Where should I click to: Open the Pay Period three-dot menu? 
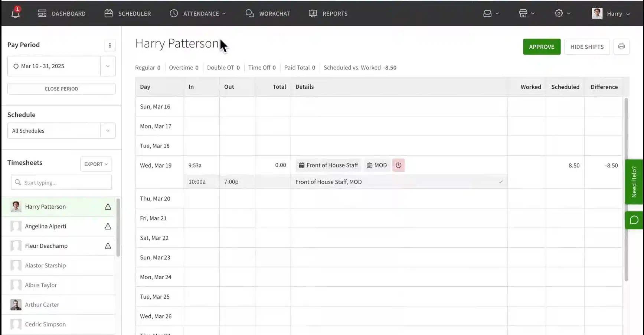tap(109, 45)
